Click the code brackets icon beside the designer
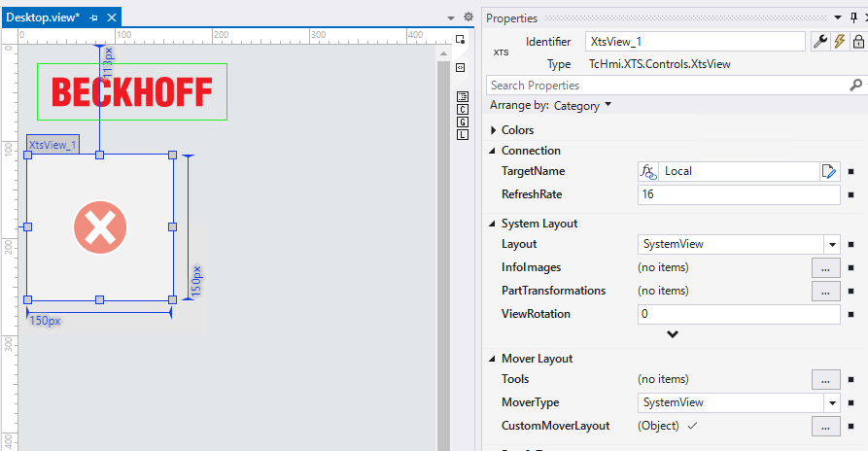The width and height of the screenshot is (868, 451). tap(460, 67)
